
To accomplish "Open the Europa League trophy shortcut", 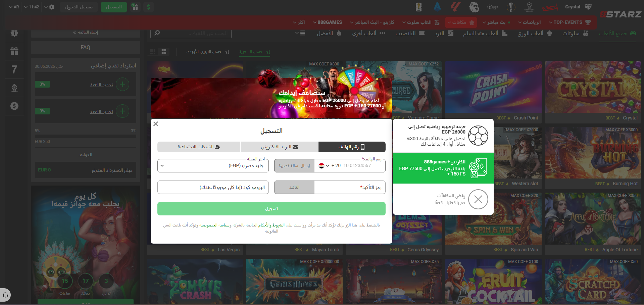I will (x=511, y=7).
